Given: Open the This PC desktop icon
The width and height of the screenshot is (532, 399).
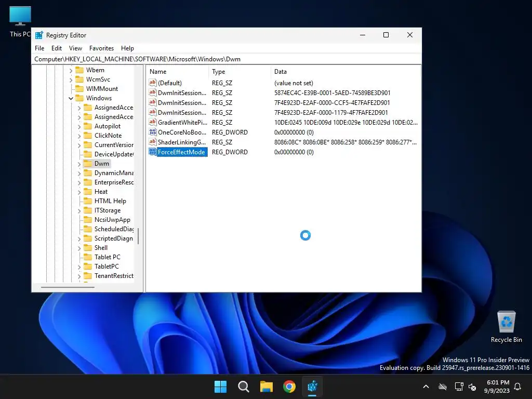Looking at the screenshot, I should 20,22.
